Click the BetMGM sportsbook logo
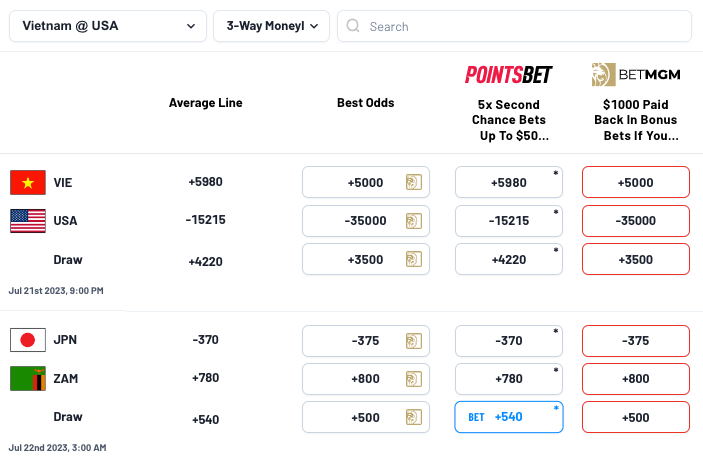703x466 pixels. 636,74
